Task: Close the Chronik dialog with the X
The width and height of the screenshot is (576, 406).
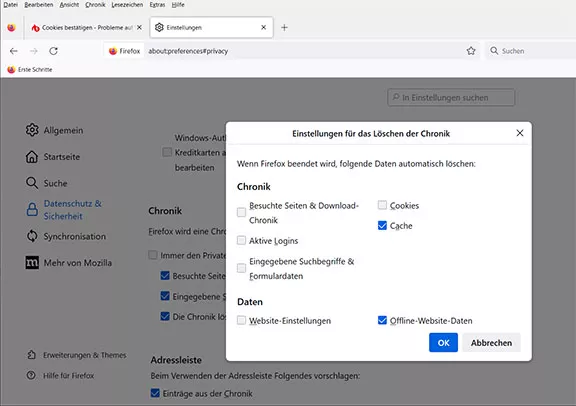Action: pyautogui.click(x=520, y=133)
